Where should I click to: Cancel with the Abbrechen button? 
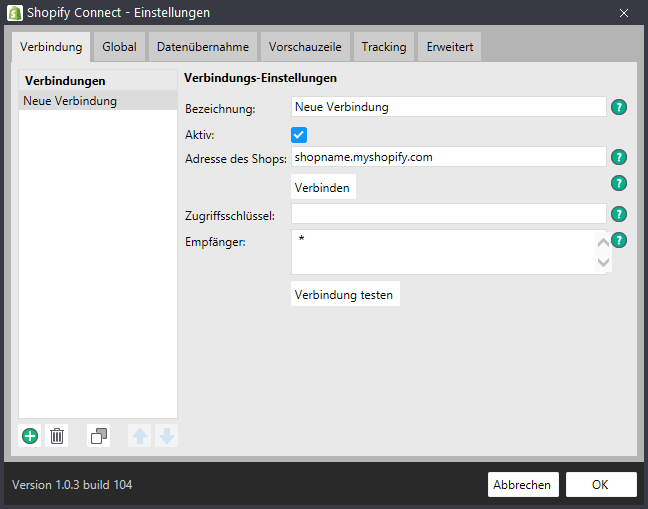[523, 485]
